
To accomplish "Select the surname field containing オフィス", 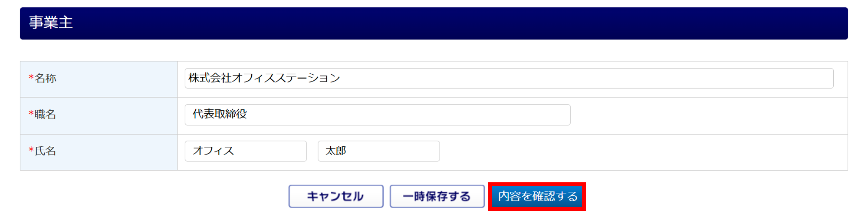I will (246, 151).
